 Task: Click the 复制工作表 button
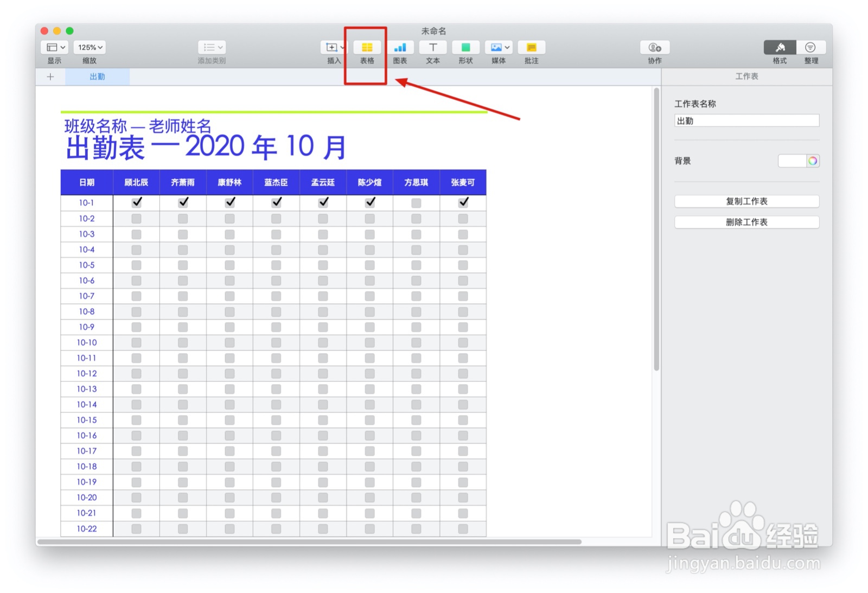pos(746,201)
